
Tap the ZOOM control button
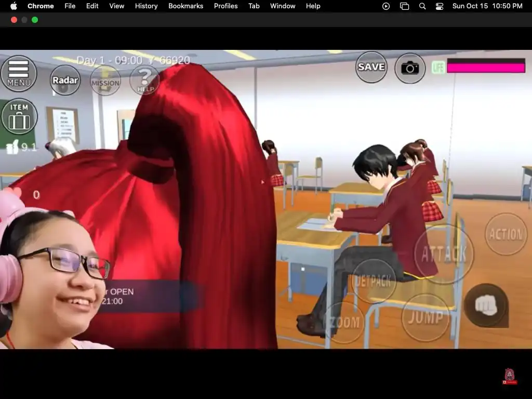[x=344, y=323]
